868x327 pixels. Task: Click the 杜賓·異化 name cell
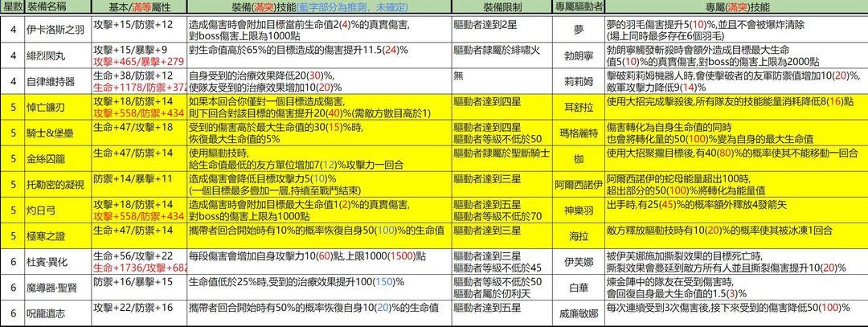(x=58, y=262)
